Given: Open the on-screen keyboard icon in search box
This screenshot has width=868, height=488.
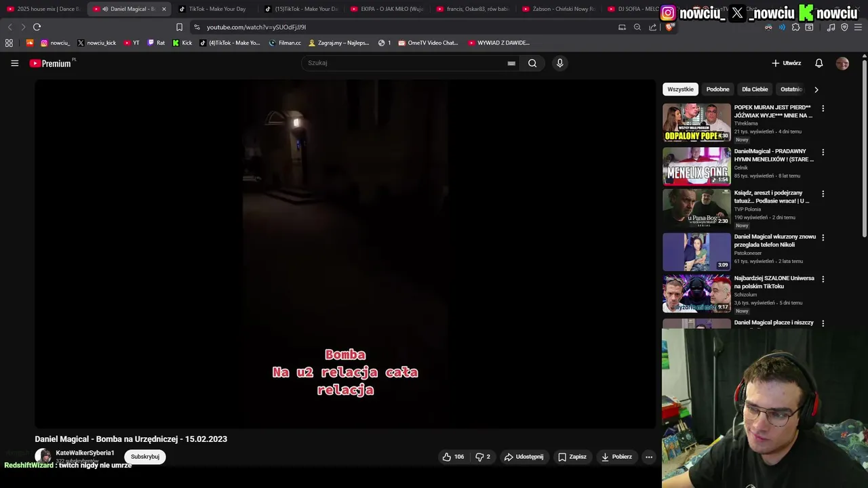Looking at the screenshot, I should (511, 63).
